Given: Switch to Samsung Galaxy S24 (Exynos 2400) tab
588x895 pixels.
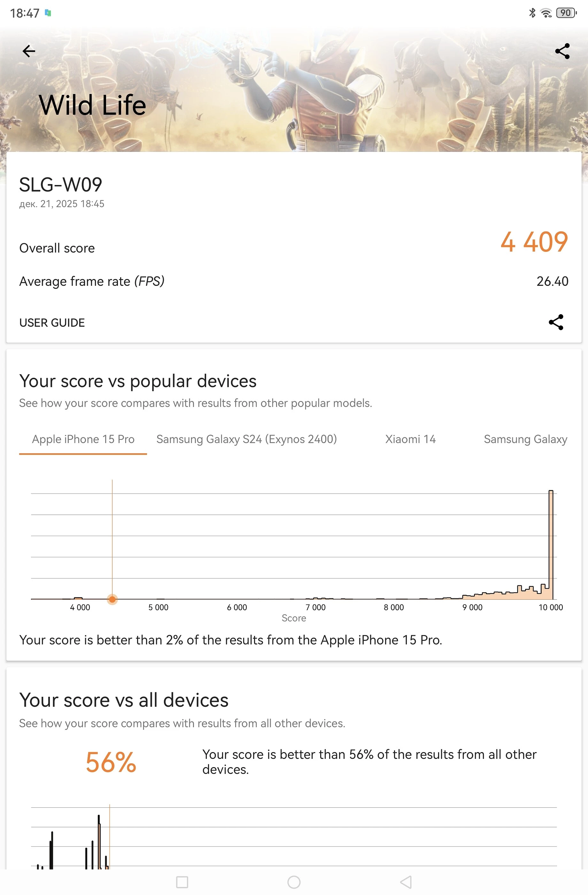Looking at the screenshot, I should click(246, 439).
